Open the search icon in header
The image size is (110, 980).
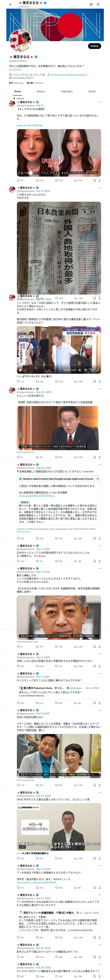tap(98, 4)
